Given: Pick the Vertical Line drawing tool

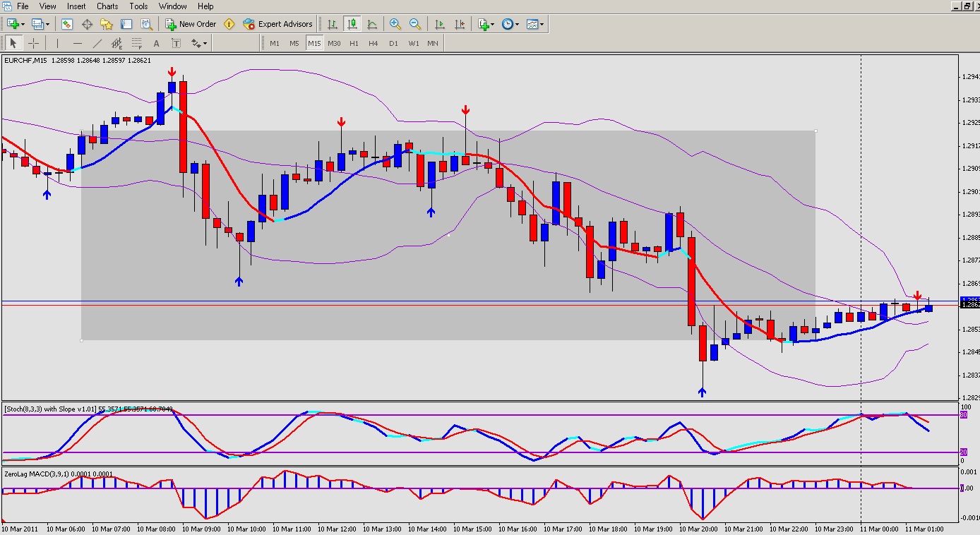Looking at the screenshot, I should (x=58, y=43).
